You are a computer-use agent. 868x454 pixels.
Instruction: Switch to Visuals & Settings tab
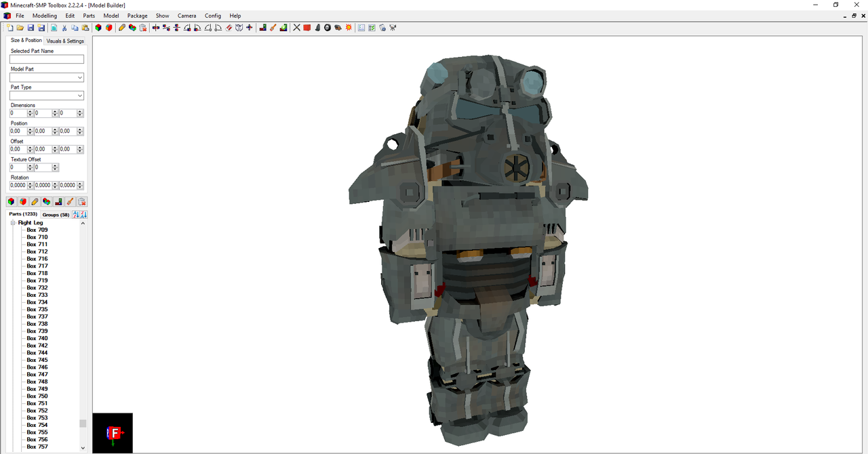(x=65, y=41)
